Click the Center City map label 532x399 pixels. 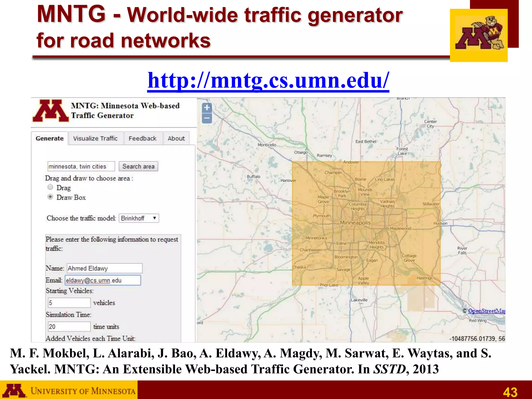(430, 124)
